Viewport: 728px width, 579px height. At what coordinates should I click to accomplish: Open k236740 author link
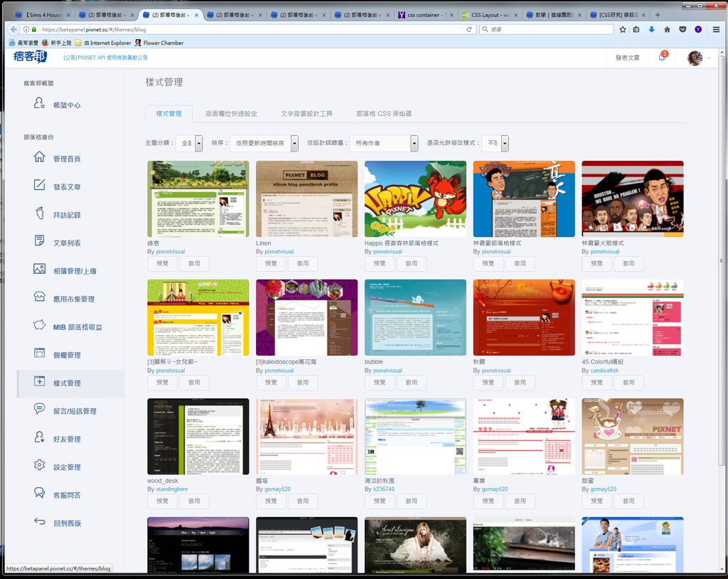[x=383, y=489]
